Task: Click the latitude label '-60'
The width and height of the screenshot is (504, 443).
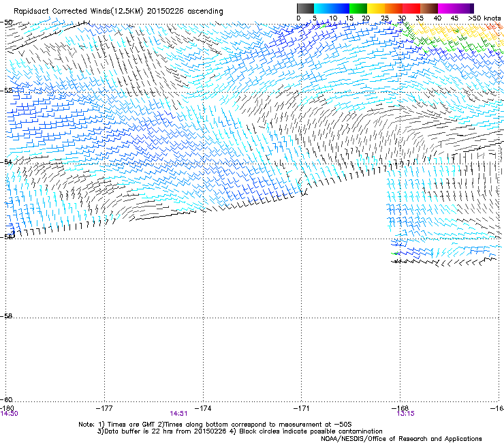Action: tap(6, 399)
